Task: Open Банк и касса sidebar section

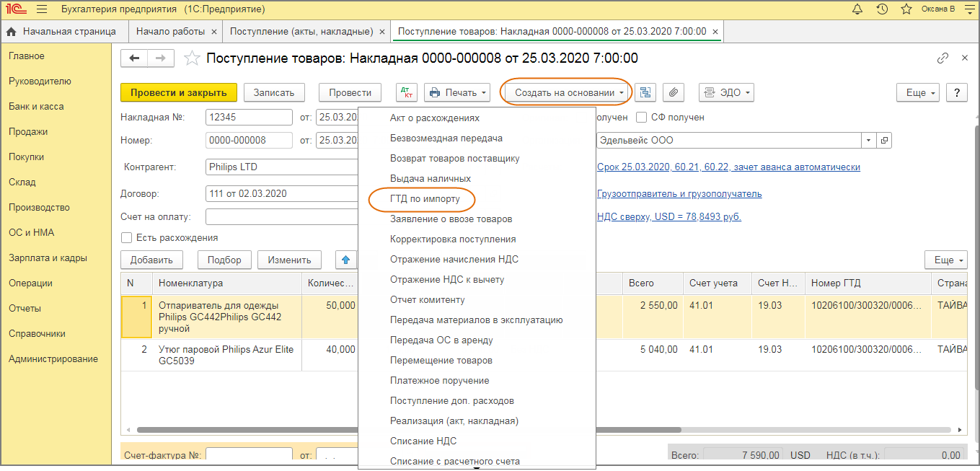Action: coord(36,106)
